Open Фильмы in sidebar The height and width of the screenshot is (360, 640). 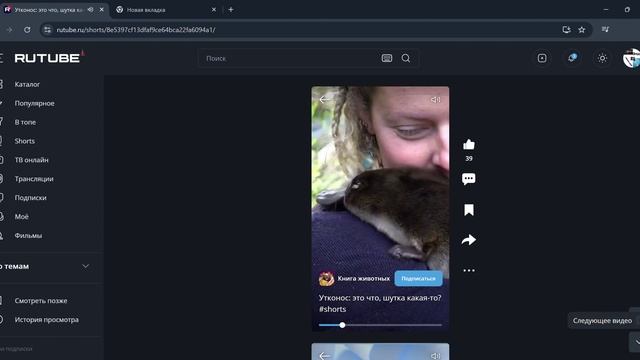[28, 236]
